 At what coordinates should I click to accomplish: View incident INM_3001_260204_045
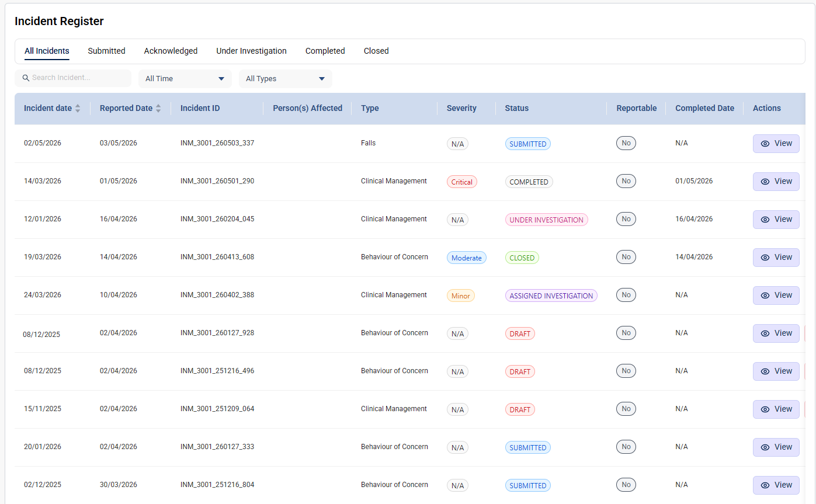(776, 220)
